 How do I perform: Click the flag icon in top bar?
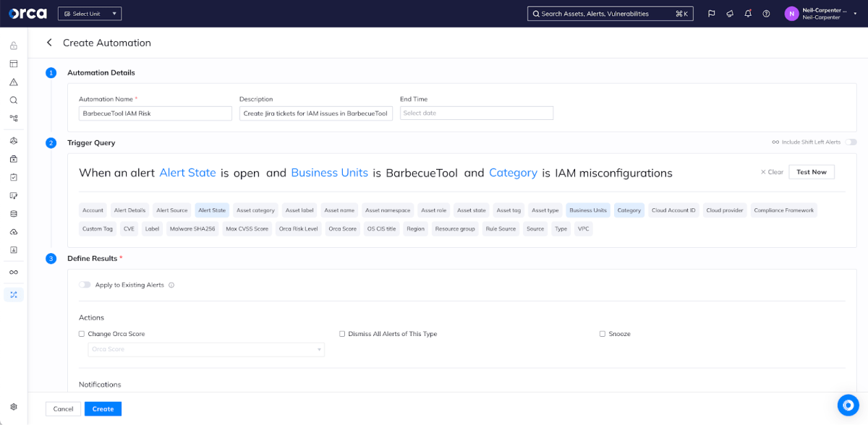coord(711,13)
